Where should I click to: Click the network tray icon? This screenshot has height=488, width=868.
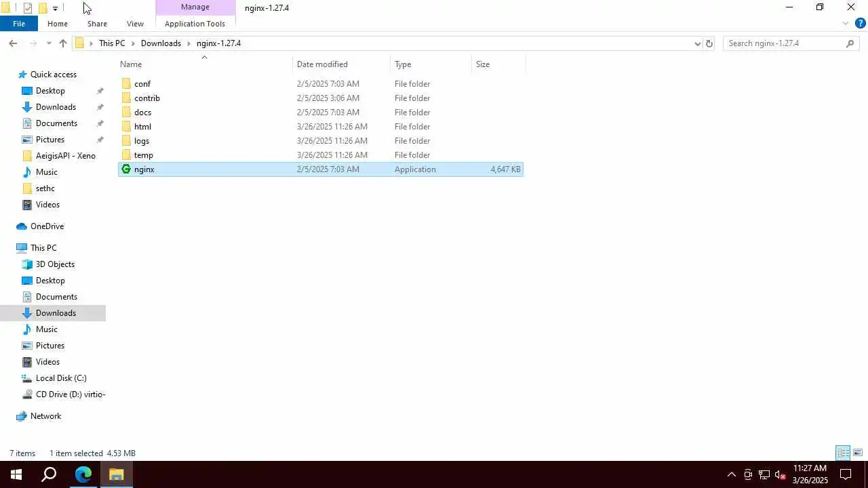[x=764, y=474]
